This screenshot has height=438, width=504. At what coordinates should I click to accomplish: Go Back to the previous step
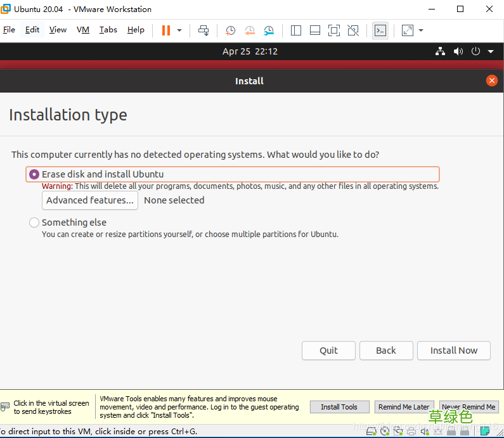pyautogui.click(x=386, y=351)
